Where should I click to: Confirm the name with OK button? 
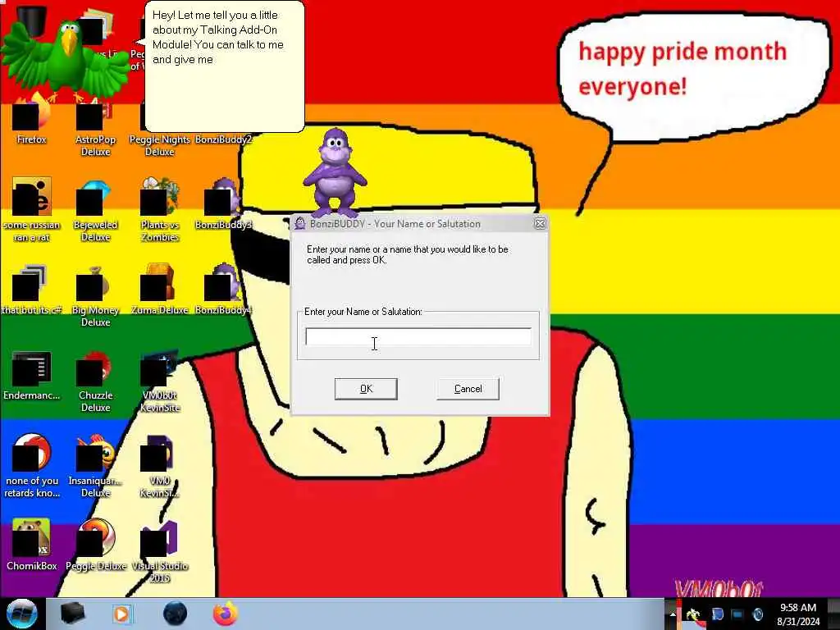tap(366, 389)
